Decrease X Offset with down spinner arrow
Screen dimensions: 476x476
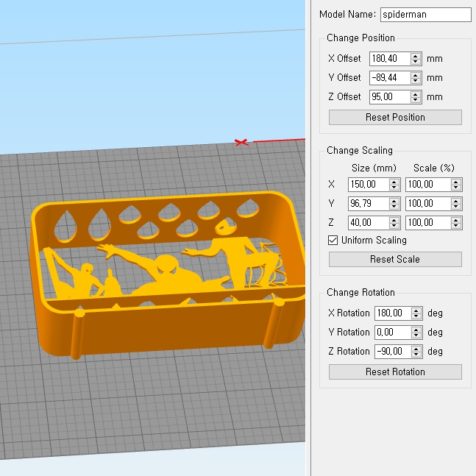(x=416, y=62)
